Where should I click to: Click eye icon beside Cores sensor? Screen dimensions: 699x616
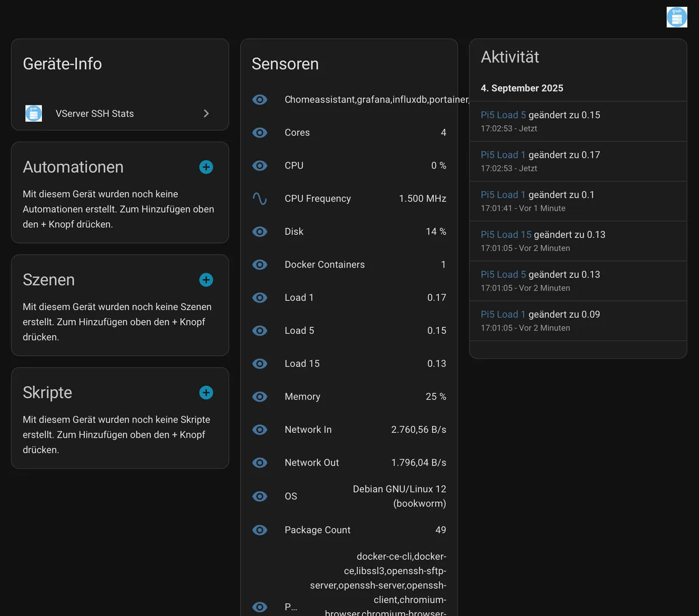coord(260,133)
